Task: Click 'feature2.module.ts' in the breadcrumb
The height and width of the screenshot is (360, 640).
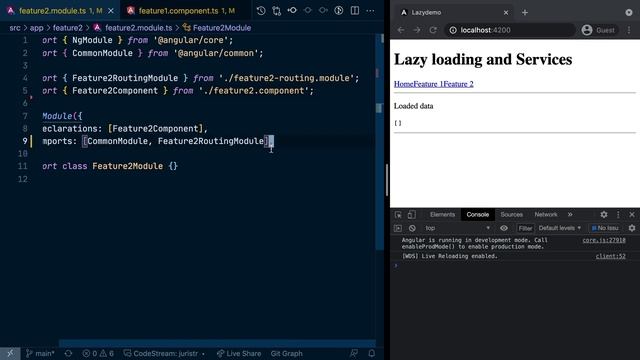Action: point(138,28)
